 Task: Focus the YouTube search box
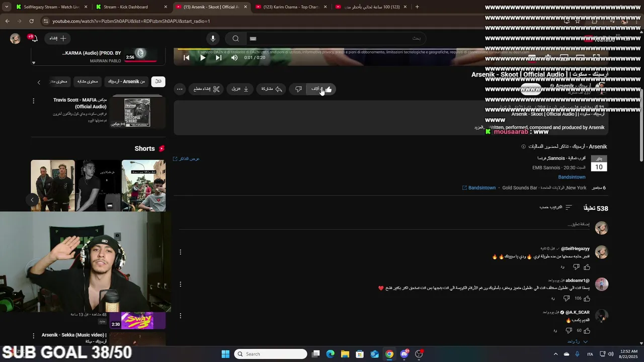335,38
